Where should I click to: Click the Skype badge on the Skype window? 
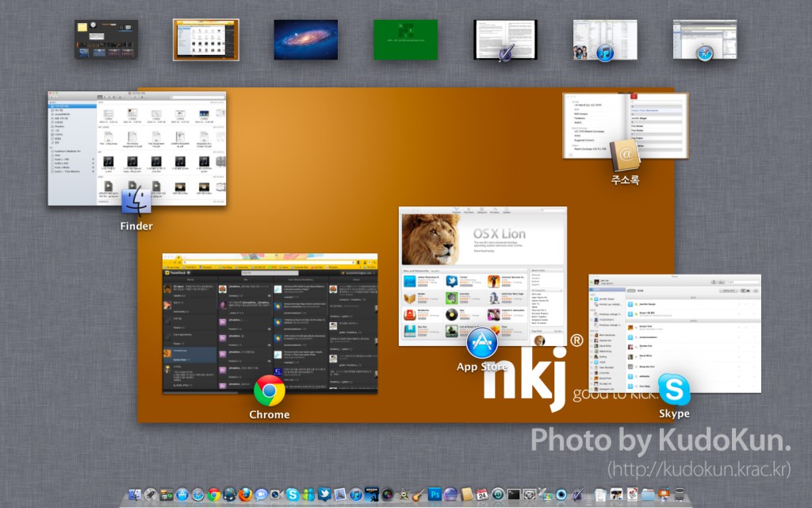674,389
